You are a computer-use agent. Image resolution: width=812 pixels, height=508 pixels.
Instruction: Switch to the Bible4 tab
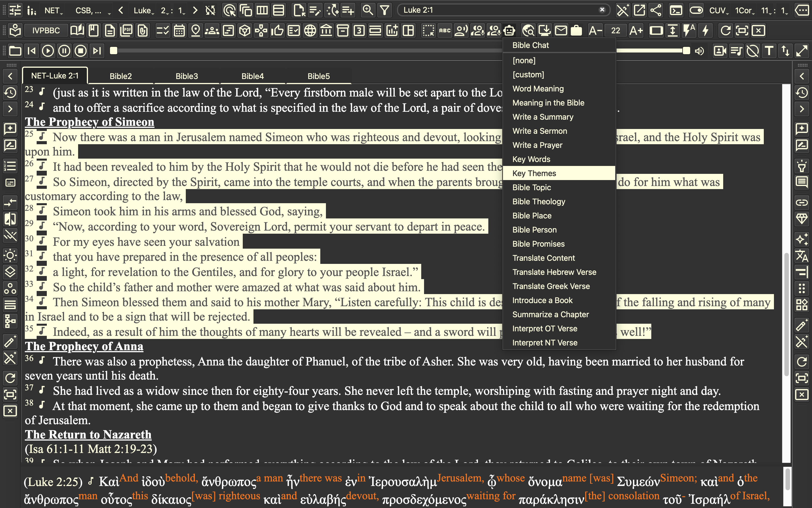(253, 76)
